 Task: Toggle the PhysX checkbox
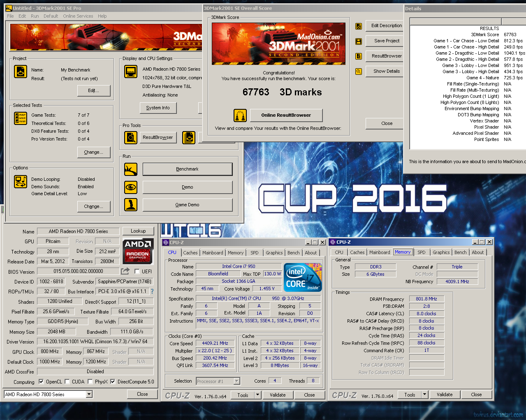(x=90, y=381)
